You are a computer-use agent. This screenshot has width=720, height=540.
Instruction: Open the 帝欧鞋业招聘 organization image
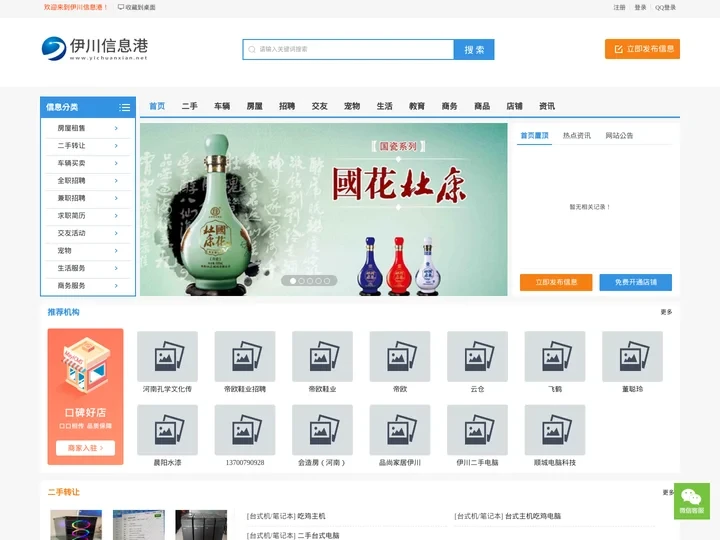click(245, 356)
